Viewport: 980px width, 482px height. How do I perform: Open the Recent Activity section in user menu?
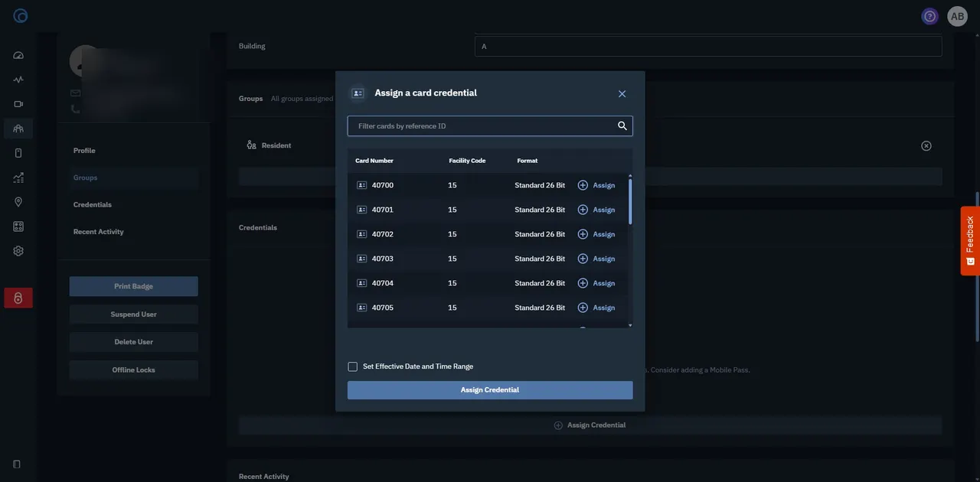click(x=99, y=232)
